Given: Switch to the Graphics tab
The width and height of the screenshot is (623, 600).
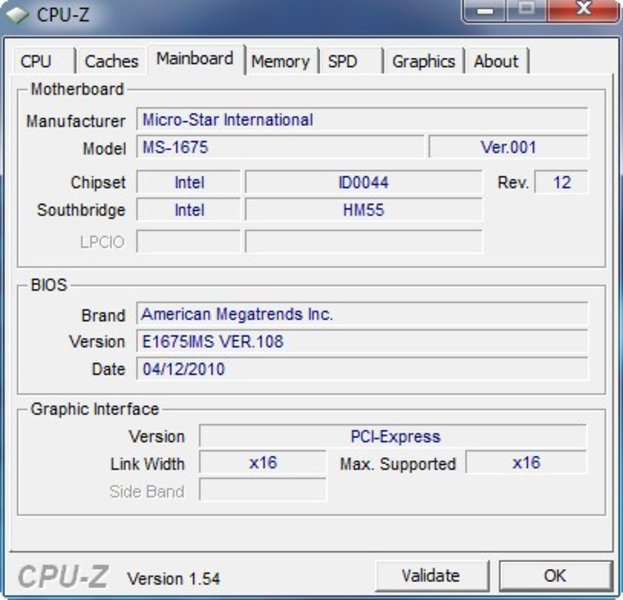Looking at the screenshot, I should [x=424, y=61].
